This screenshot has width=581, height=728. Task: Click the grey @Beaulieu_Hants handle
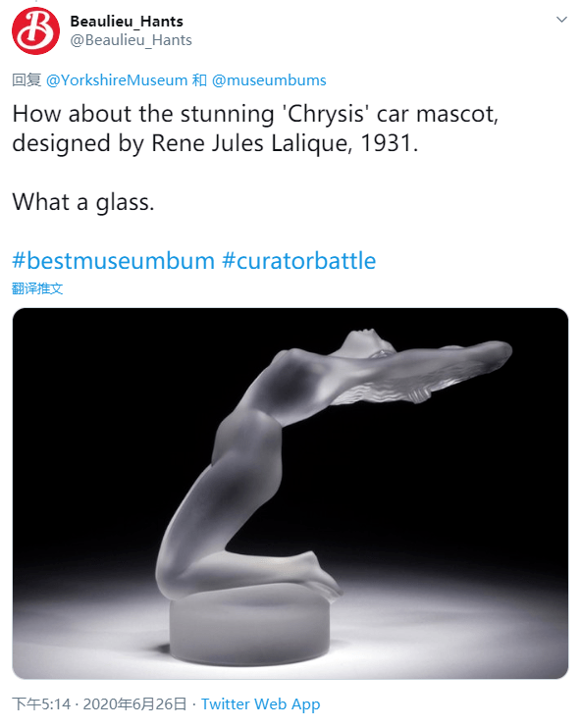pos(131,40)
